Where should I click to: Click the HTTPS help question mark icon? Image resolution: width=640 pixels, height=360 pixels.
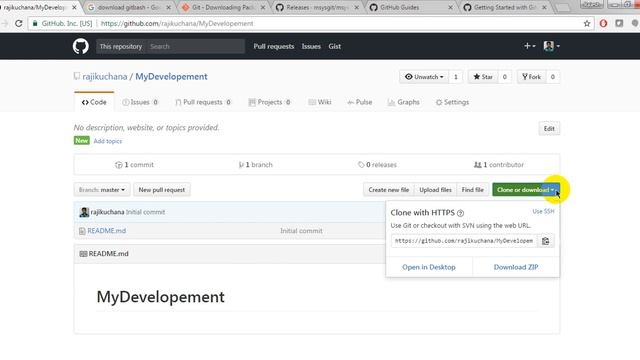click(460, 213)
